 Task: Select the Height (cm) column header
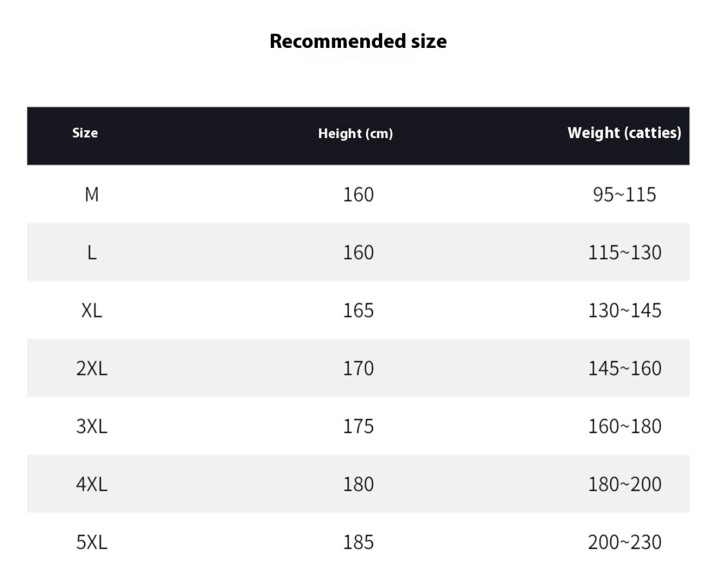tap(356, 133)
